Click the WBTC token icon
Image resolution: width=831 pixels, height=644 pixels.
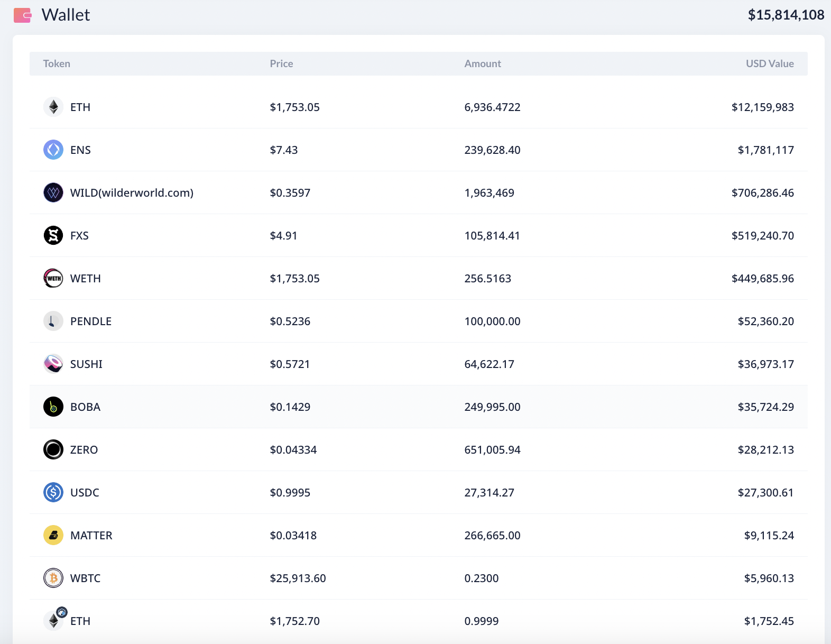pyautogui.click(x=53, y=578)
